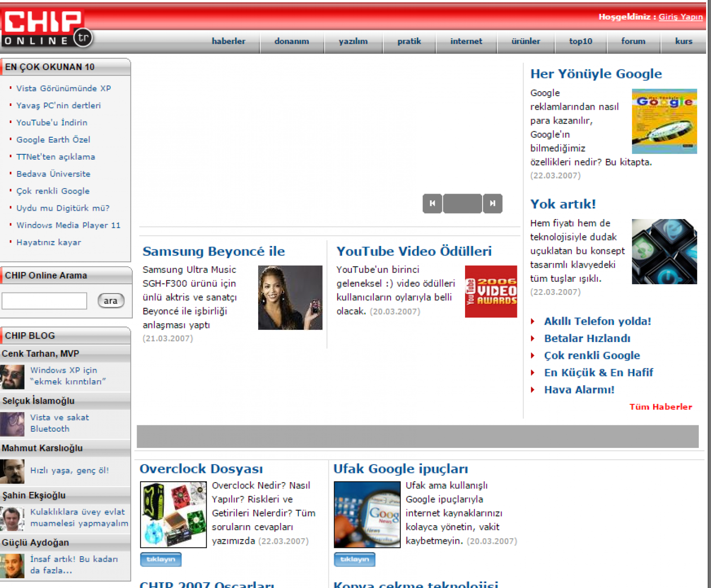Screen dimensions: 711x588
Task: Focus the CHIP Online Arama search field
Action: click(x=45, y=301)
